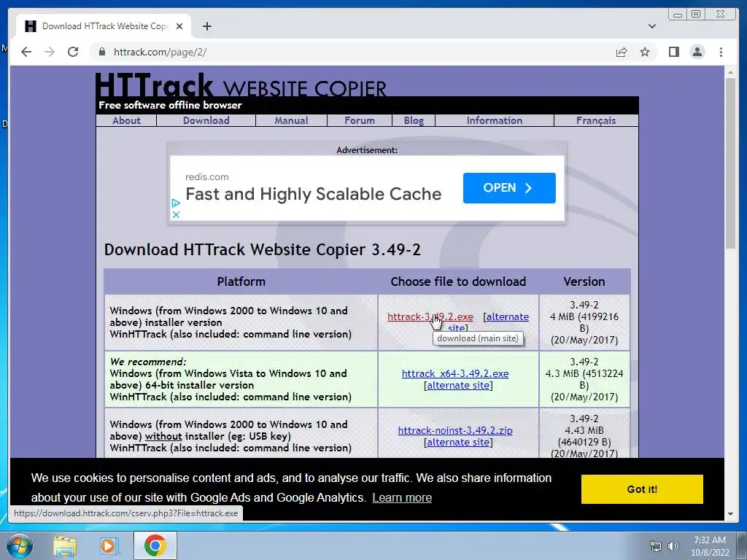Close the Download HTTrack Website Copier tab
747x560 pixels.
pos(179,26)
